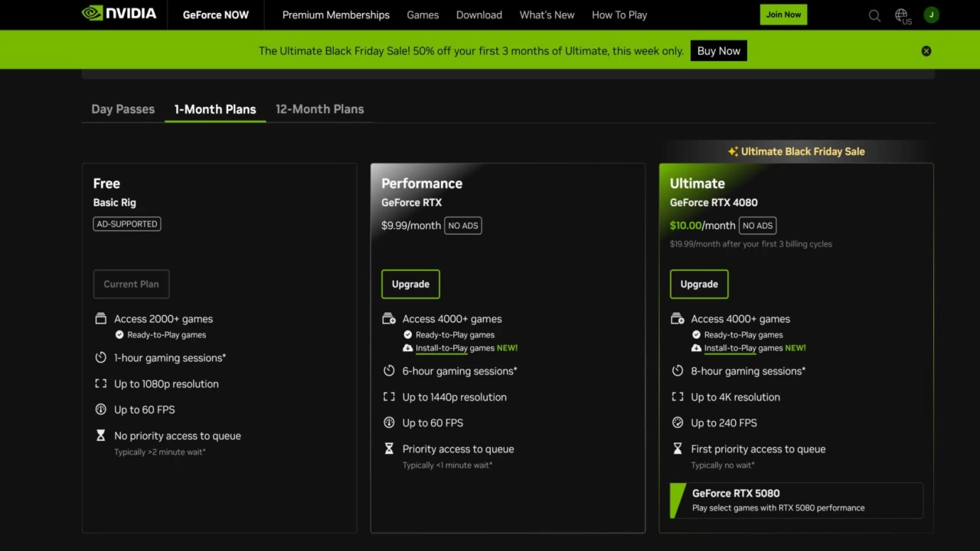Click the clock icon for 6-hour gaming sessions

point(389,370)
